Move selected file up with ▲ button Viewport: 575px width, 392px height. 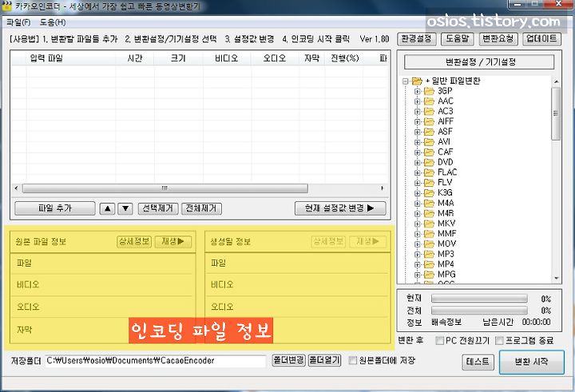107,208
